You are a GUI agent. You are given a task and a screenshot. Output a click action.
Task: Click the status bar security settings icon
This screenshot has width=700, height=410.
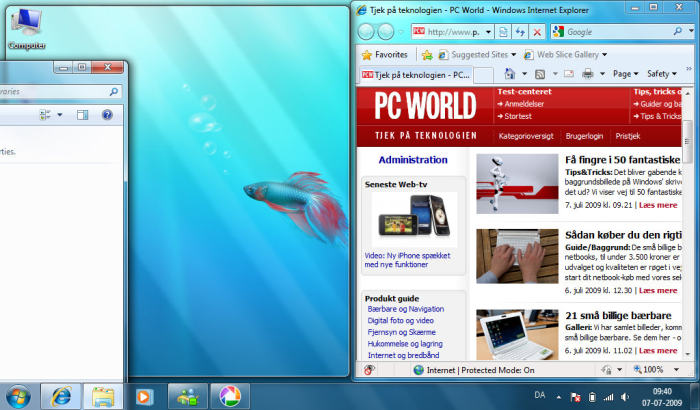coord(606,370)
